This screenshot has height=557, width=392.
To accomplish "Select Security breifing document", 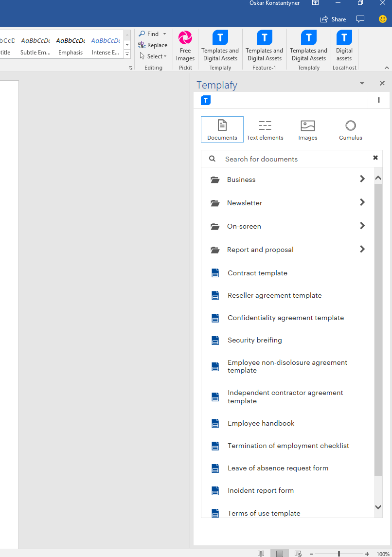I will (287, 340).
